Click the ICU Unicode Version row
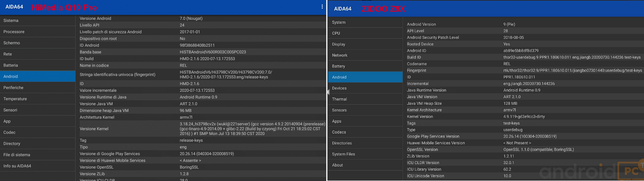644x181 pixels. (x=523, y=175)
